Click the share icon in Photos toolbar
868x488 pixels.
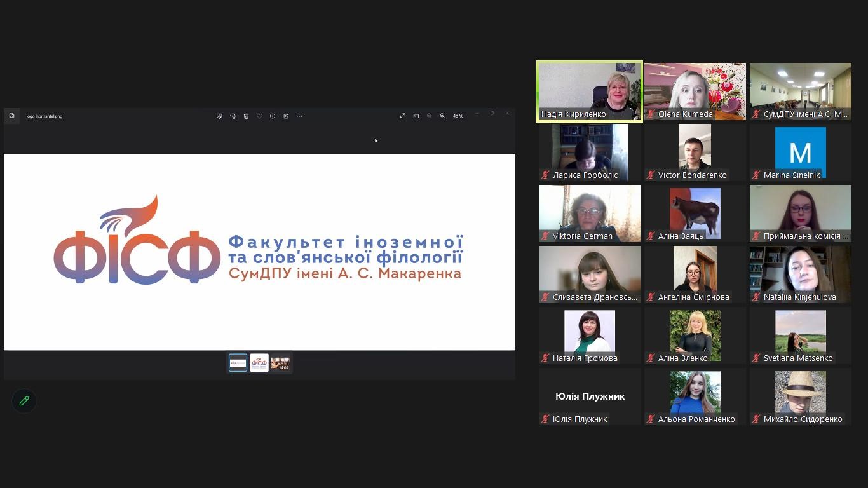tap(286, 116)
